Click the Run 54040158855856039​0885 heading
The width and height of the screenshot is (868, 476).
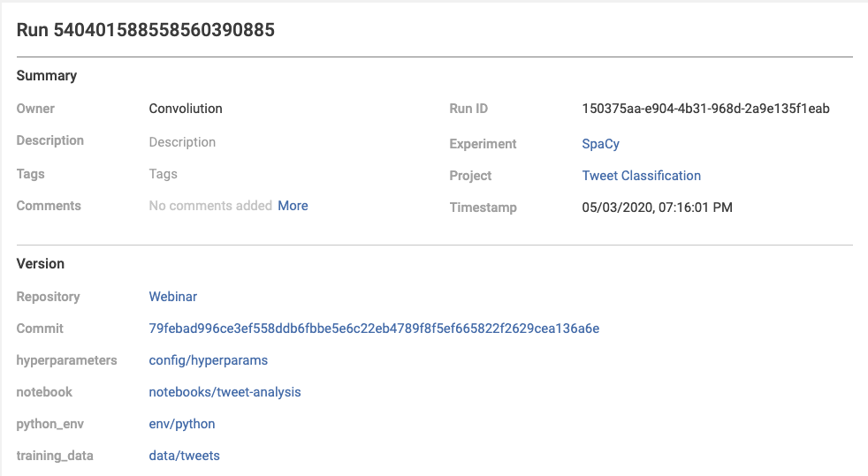[146, 30]
